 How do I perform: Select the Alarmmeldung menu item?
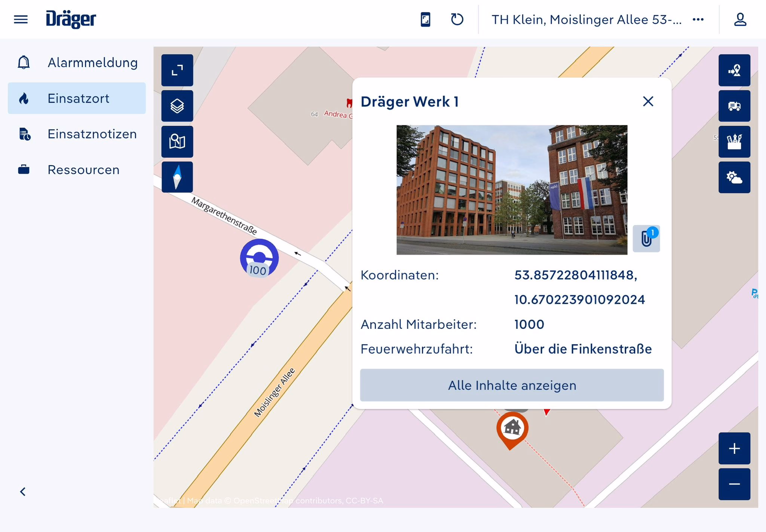(x=77, y=62)
